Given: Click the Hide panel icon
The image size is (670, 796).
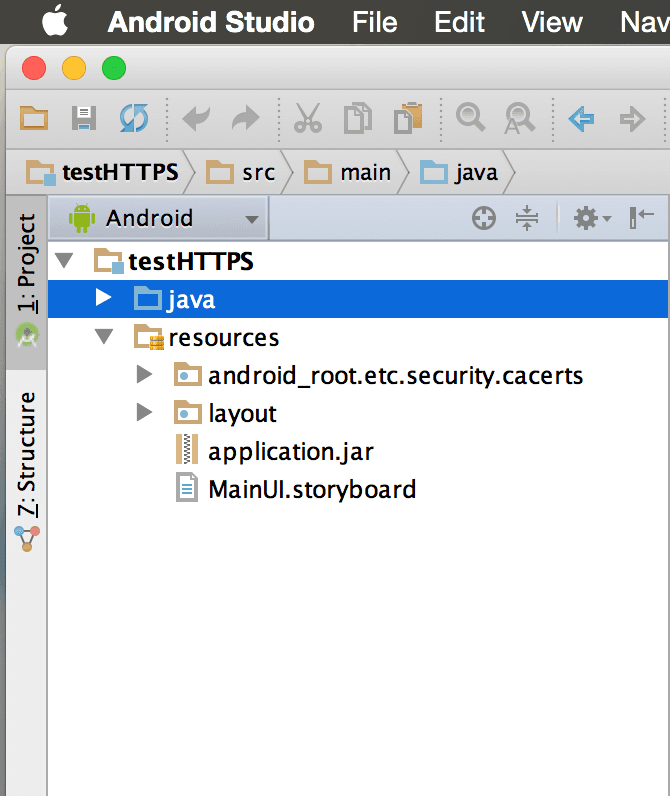Looking at the screenshot, I should 641,218.
